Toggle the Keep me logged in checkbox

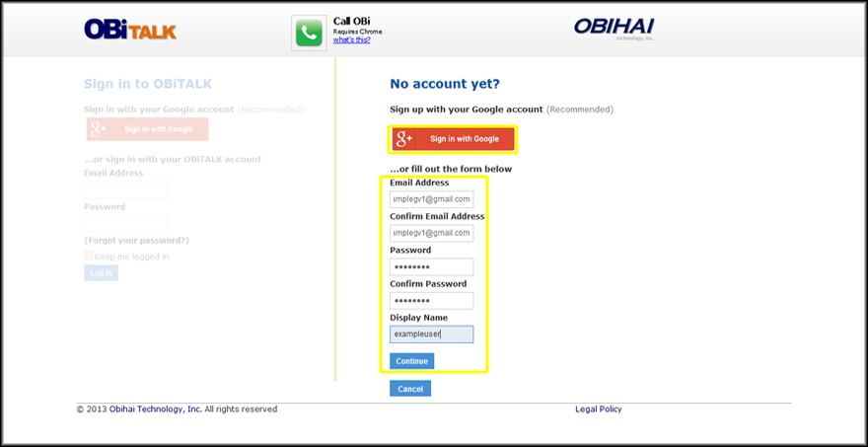(x=88, y=256)
